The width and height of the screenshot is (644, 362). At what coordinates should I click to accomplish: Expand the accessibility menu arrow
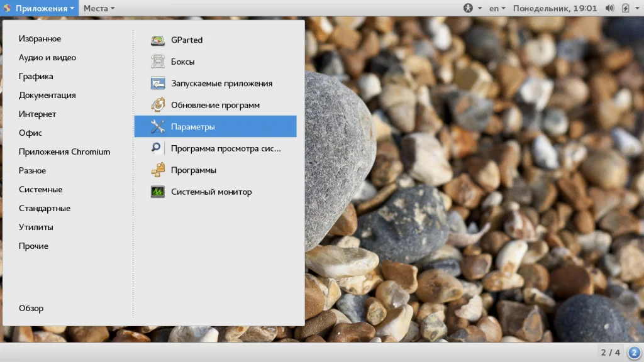(479, 8)
